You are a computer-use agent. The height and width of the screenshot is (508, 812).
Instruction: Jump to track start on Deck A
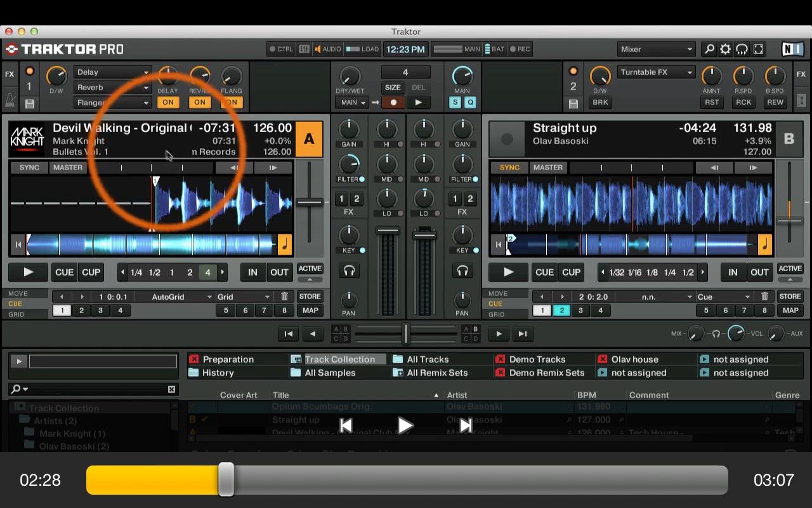click(x=18, y=244)
